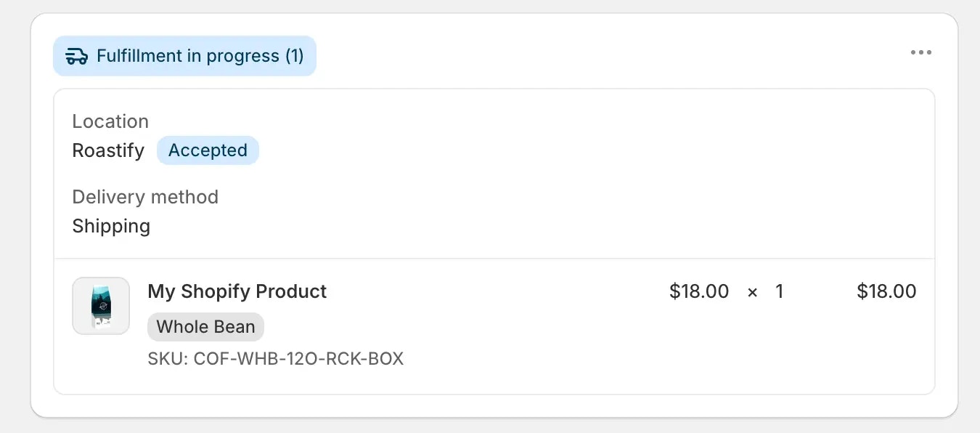The image size is (980, 433).
Task: Click the Delivery method label
Action: coord(145,197)
